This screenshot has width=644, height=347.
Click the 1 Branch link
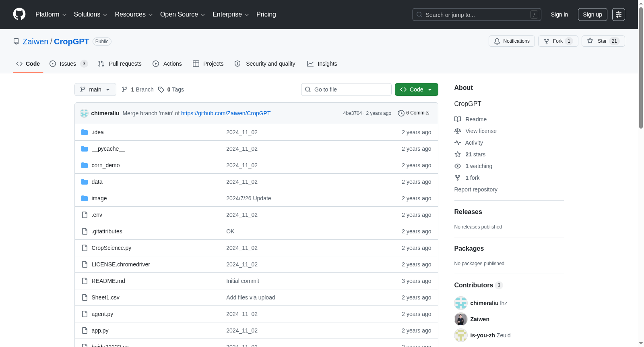138,89
